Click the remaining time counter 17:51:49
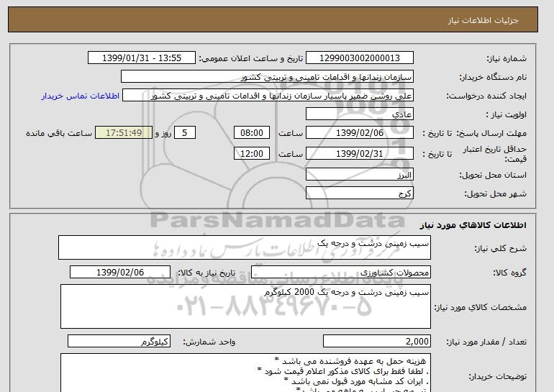The width and height of the screenshot is (554, 392). [124, 133]
